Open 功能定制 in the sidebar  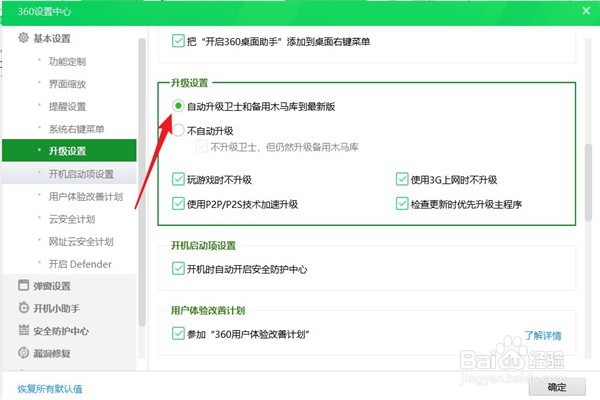click(x=69, y=61)
